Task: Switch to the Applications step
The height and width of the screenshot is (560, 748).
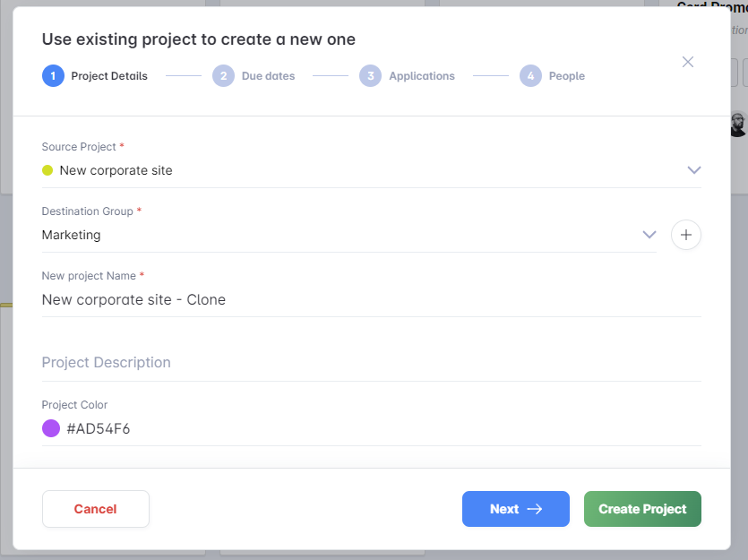Action: (x=421, y=76)
